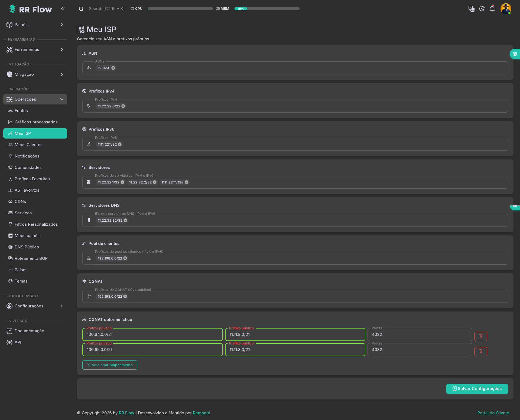Open the notifications bell icon
Screen dimensions: 520x420
tap(492, 9)
